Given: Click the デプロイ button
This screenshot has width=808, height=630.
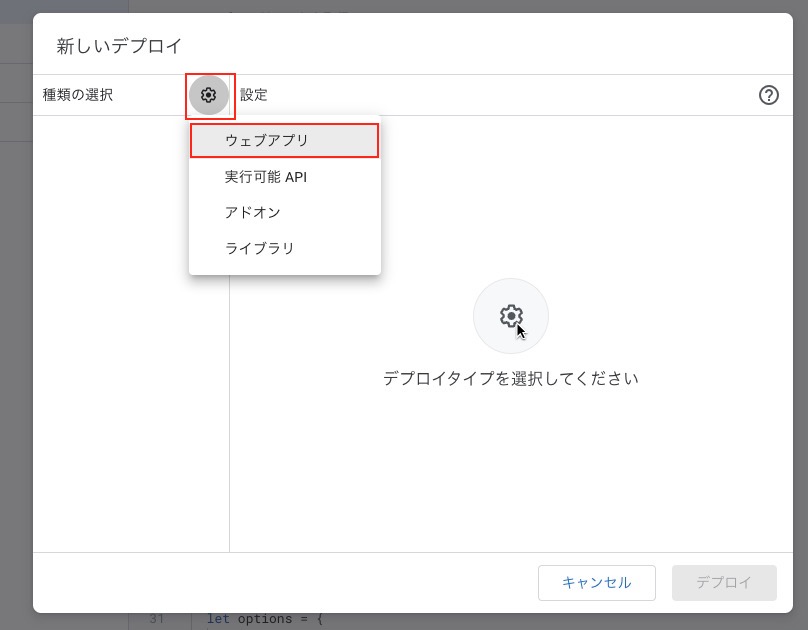Looking at the screenshot, I should tap(724, 583).
